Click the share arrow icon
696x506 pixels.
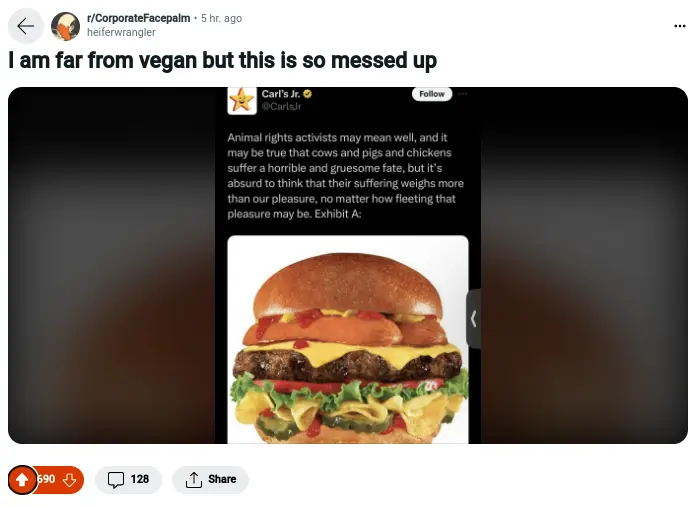coord(194,480)
